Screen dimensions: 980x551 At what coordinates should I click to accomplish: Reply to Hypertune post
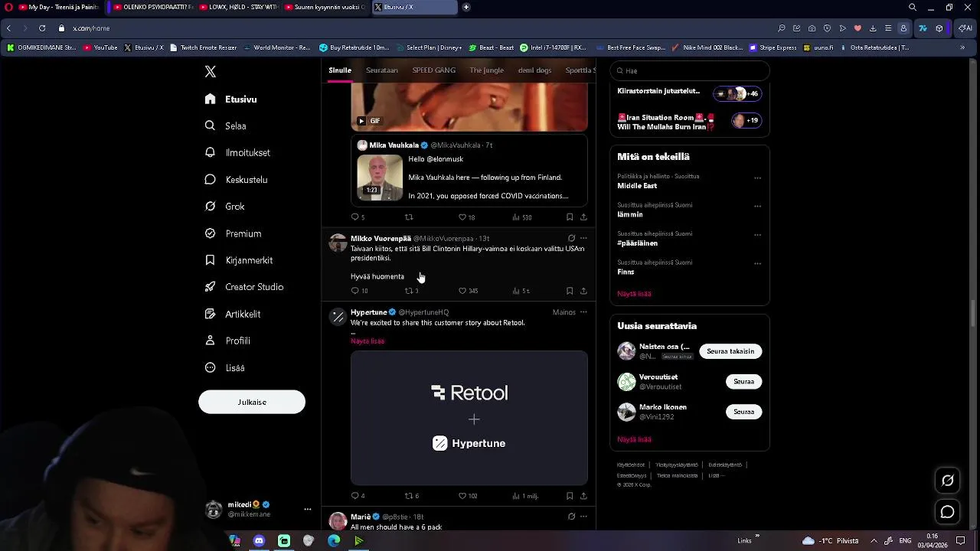pyautogui.click(x=358, y=496)
